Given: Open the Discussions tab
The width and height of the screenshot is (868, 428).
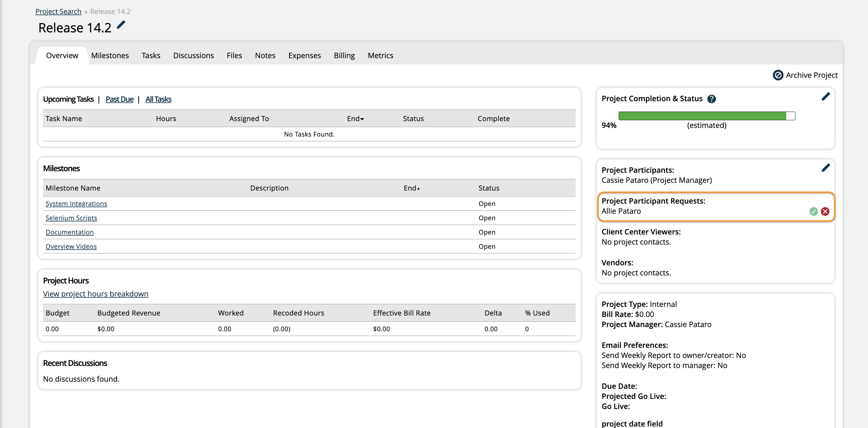Looking at the screenshot, I should click(x=193, y=55).
